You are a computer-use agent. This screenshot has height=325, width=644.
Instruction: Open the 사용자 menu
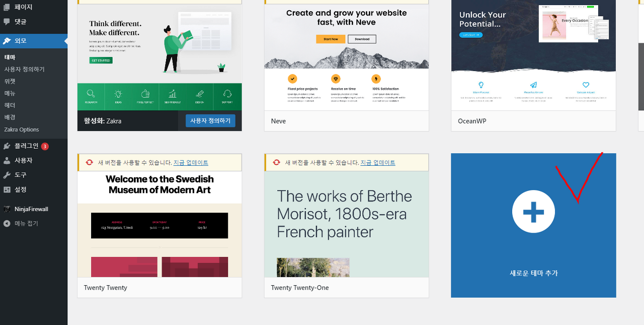point(34,161)
